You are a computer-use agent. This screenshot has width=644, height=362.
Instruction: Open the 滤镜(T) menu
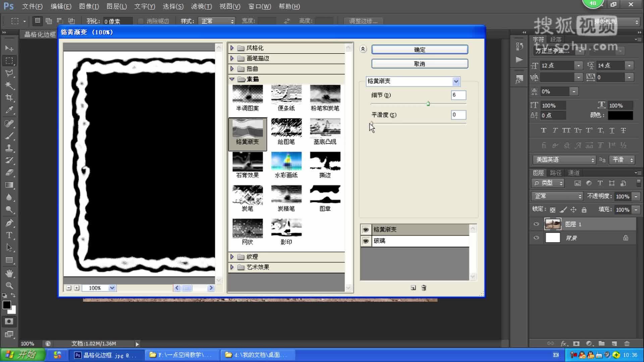(201, 6)
